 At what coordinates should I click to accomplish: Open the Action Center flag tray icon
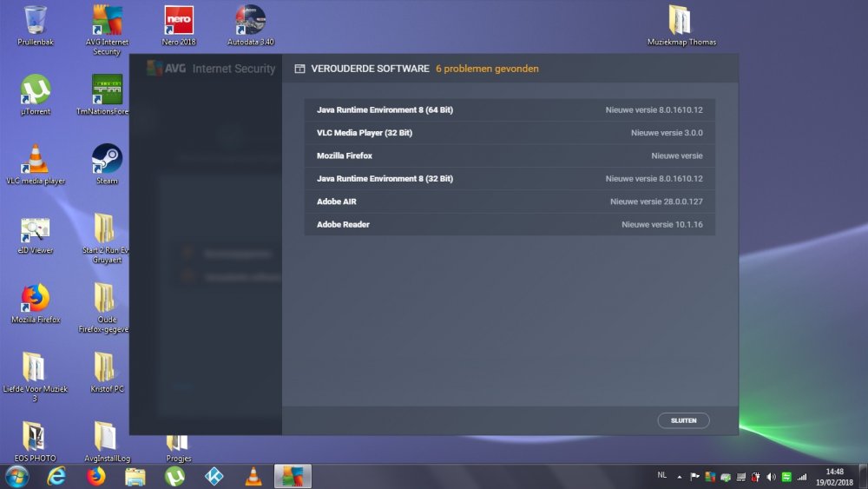tap(694, 476)
